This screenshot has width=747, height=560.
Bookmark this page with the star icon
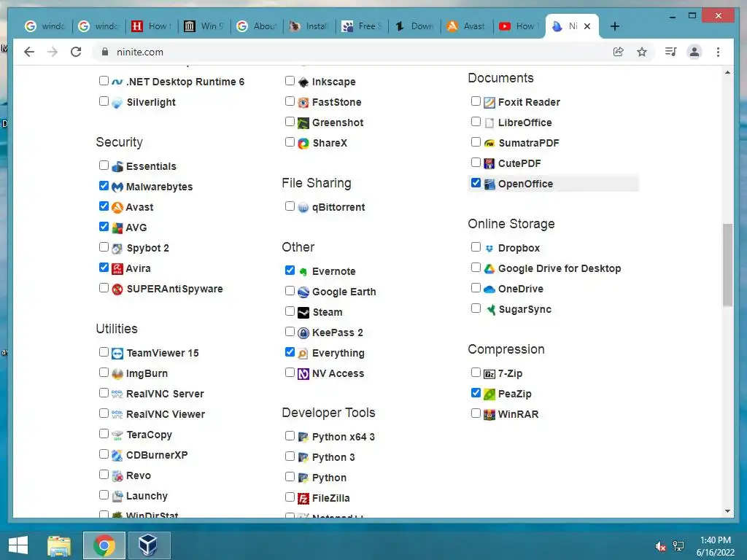tap(642, 52)
